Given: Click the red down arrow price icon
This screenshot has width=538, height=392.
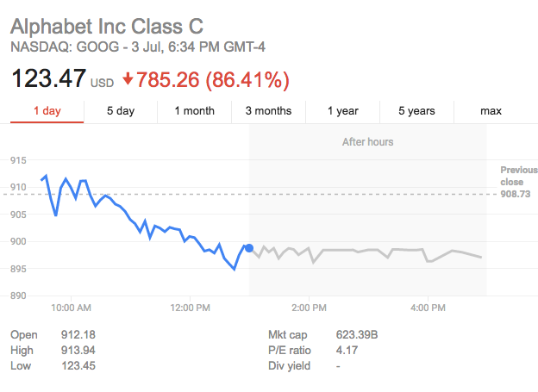Looking at the screenshot, I should (x=128, y=78).
